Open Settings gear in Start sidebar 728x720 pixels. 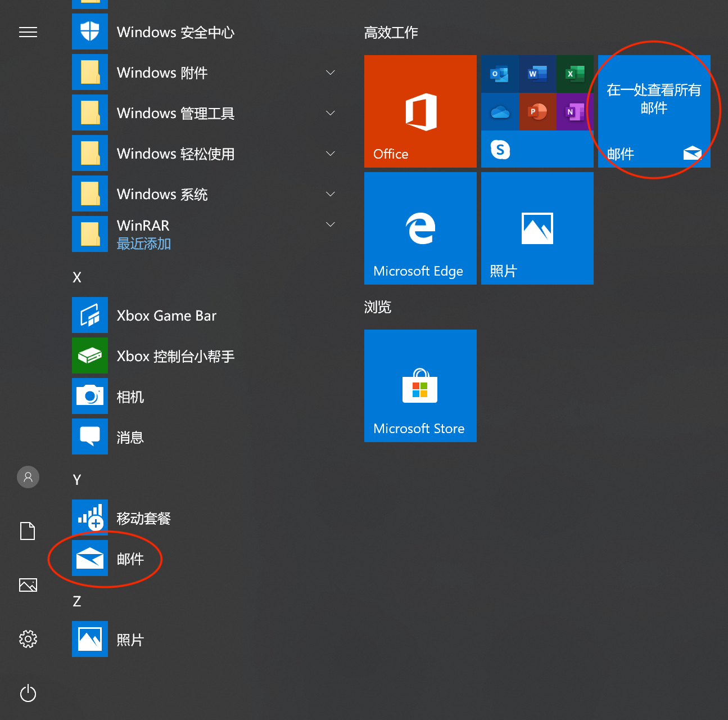click(x=28, y=639)
